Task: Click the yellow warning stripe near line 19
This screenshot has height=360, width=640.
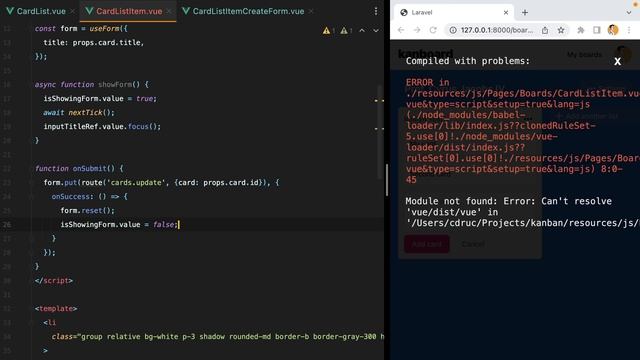Action: (x=379, y=129)
